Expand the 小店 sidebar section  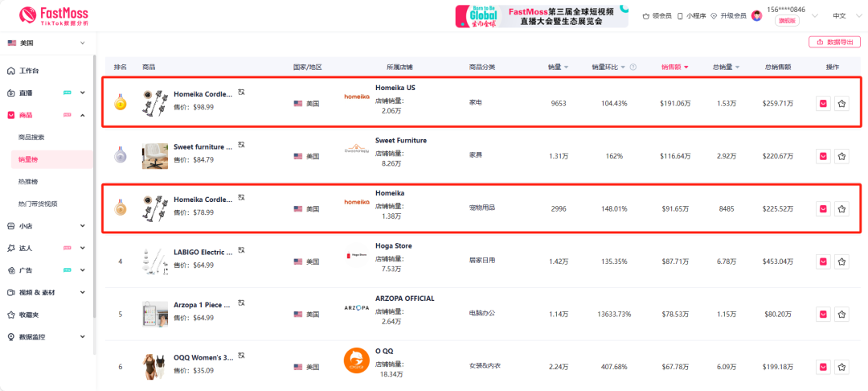click(x=47, y=226)
